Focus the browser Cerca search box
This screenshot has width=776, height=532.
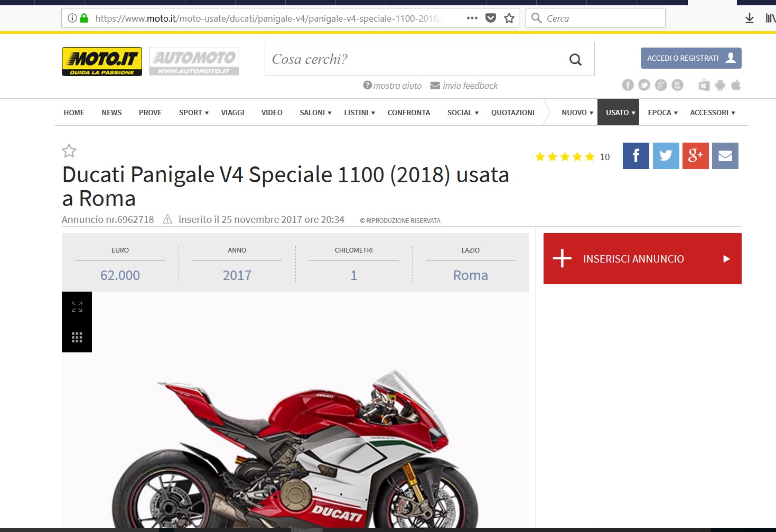coord(595,18)
